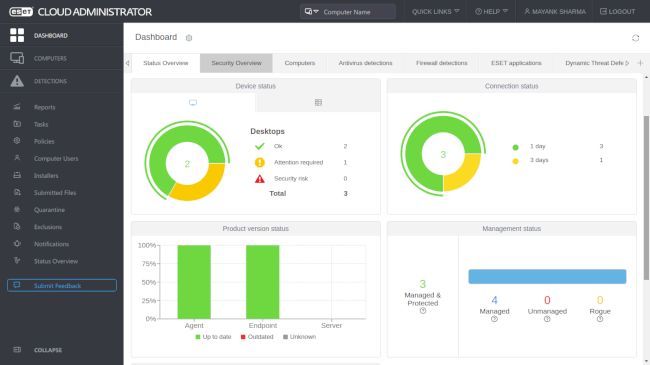Select the Antivirus detections tab

click(365, 63)
